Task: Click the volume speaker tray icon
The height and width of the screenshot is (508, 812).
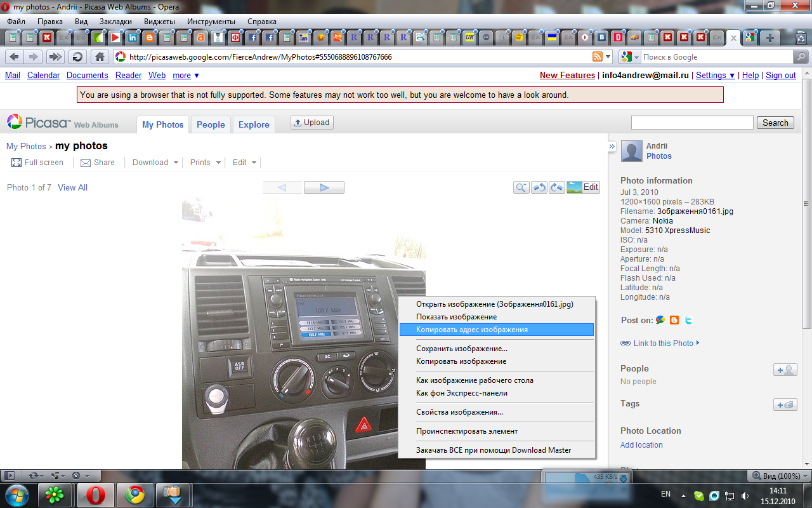Action: [x=744, y=495]
